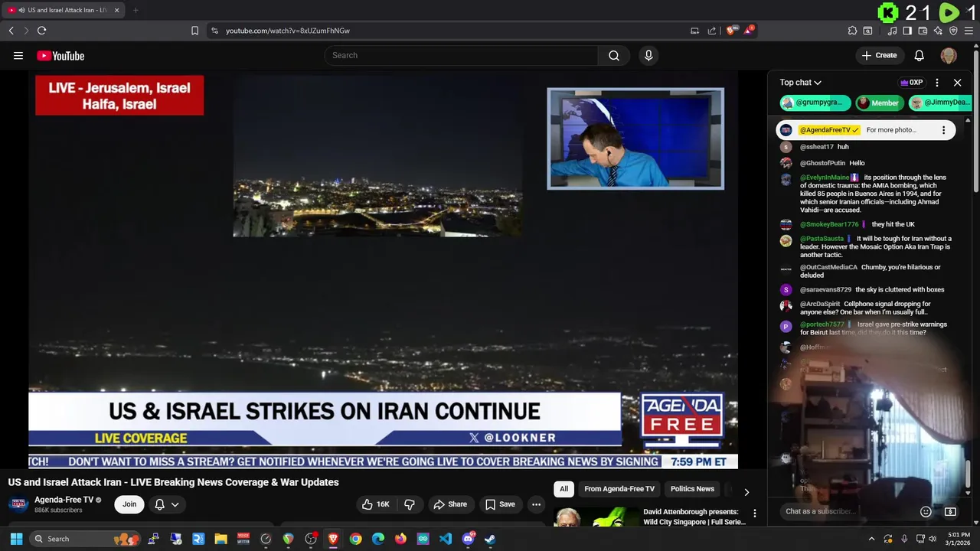
Task: Click chat username @SmokeyBear1776
Action: point(829,224)
